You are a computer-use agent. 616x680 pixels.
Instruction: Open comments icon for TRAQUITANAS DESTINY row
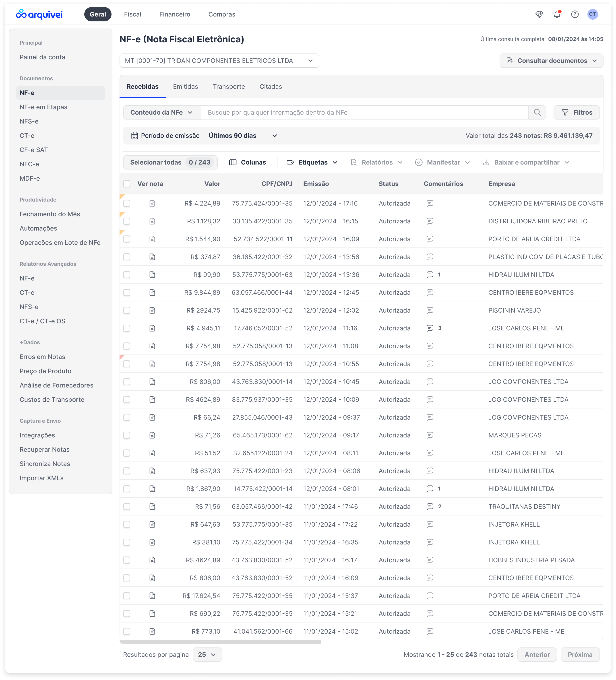click(x=430, y=507)
